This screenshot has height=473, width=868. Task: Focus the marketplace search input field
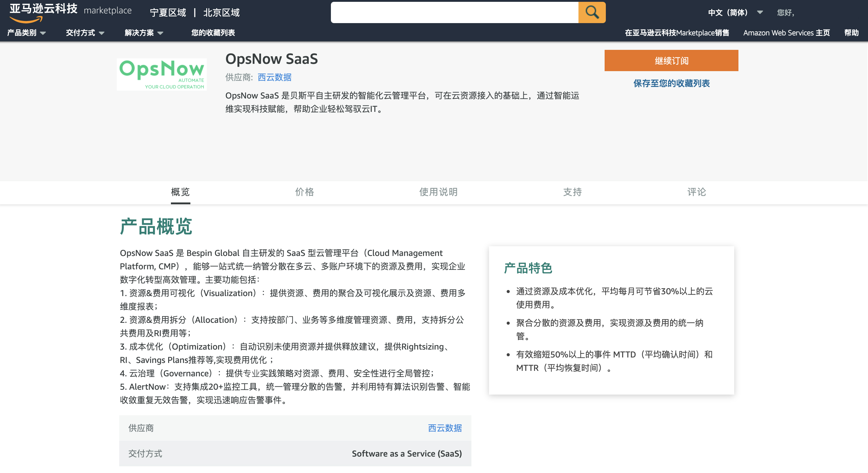(454, 12)
